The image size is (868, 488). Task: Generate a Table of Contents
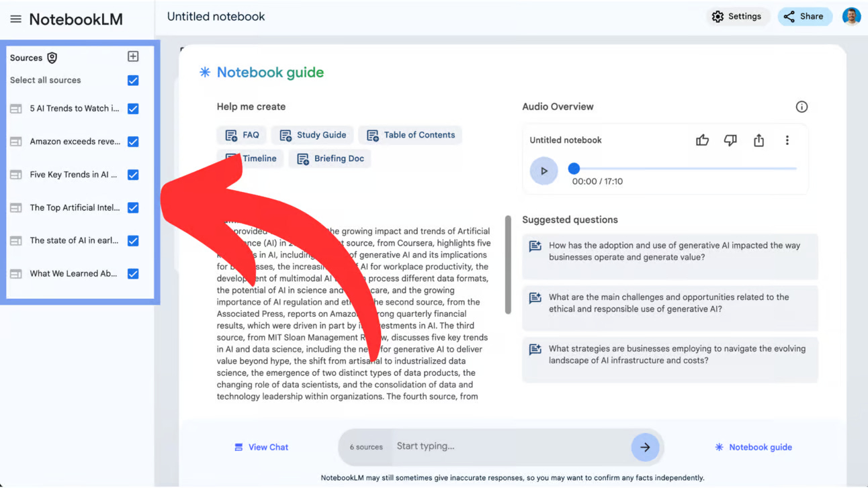coord(410,135)
